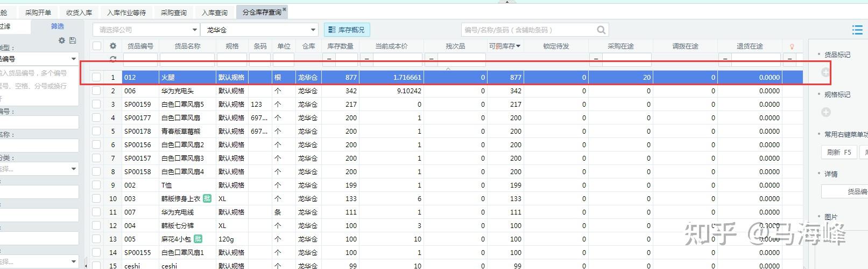Click the product search input field
Screen dimensions: 868x269
point(528,30)
